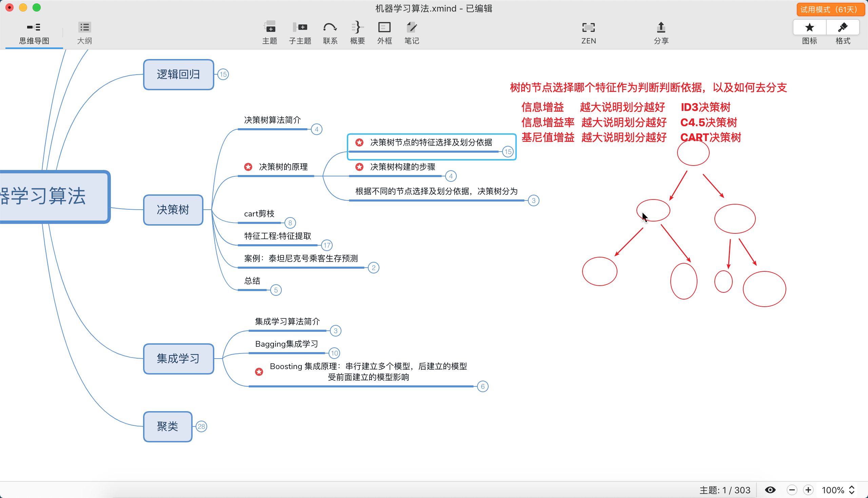
Task: Open the 笔记 (Notes) tool
Action: 411,27
